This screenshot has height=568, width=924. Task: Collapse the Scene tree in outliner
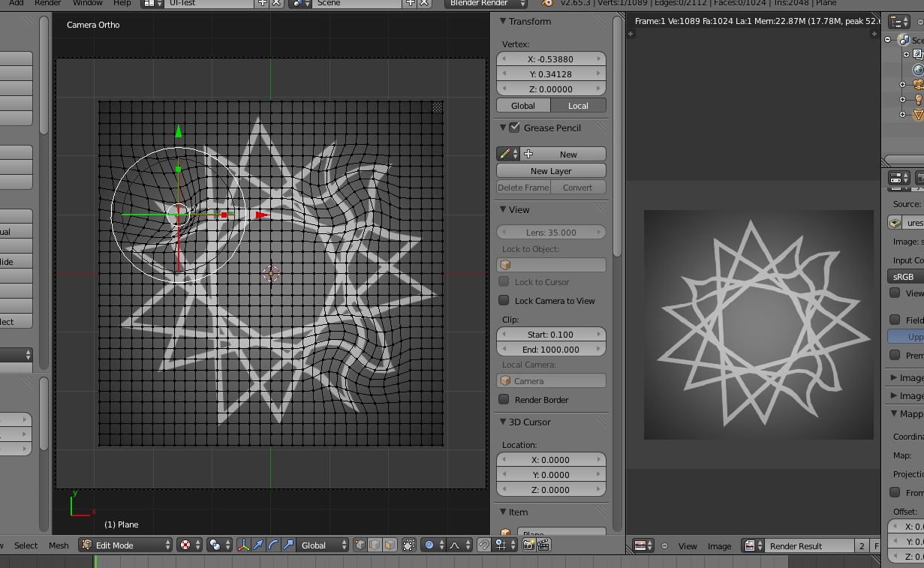[x=888, y=40]
